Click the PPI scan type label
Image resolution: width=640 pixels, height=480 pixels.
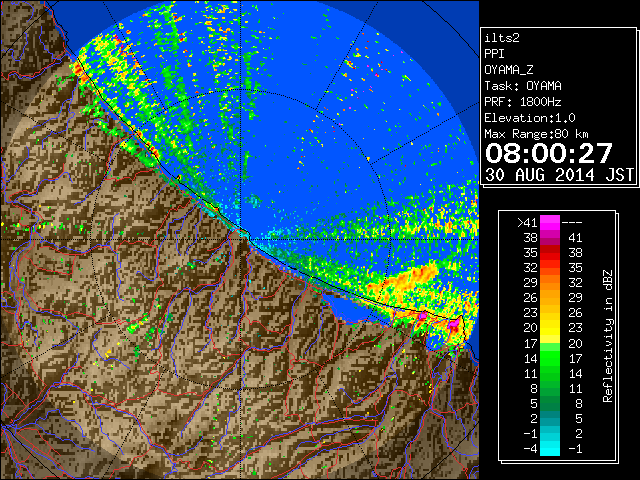494,54
